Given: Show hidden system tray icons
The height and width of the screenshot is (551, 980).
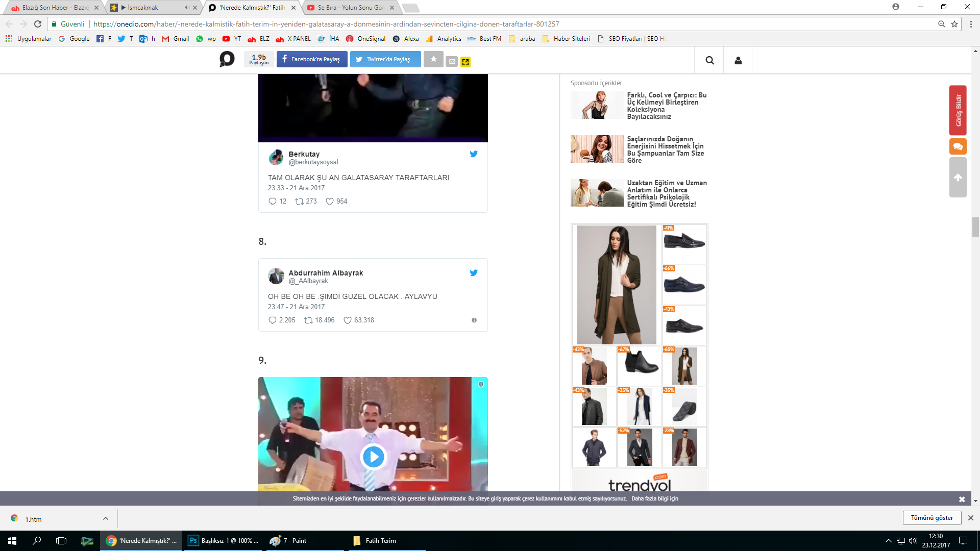Looking at the screenshot, I should pyautogui.click(x=888, y=541).
